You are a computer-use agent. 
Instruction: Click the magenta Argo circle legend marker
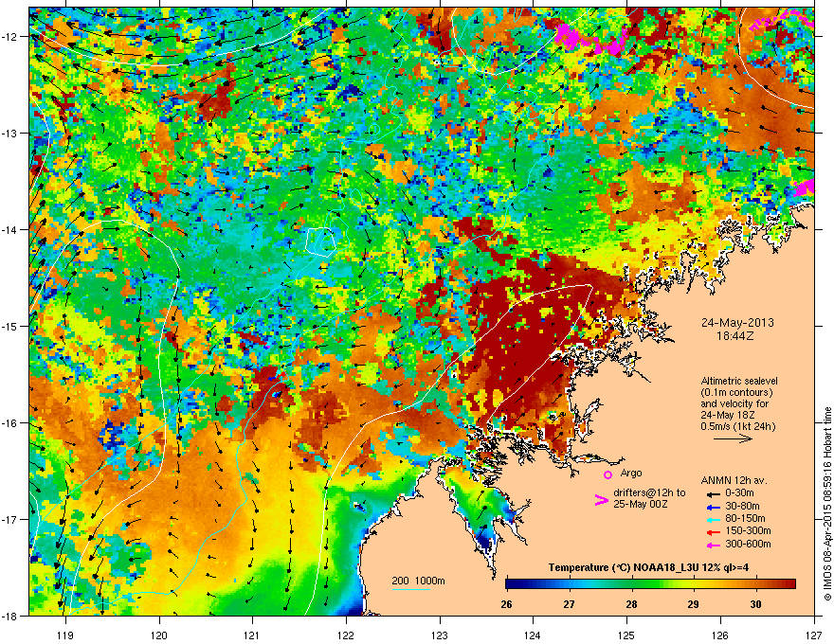tap(607, 474)
